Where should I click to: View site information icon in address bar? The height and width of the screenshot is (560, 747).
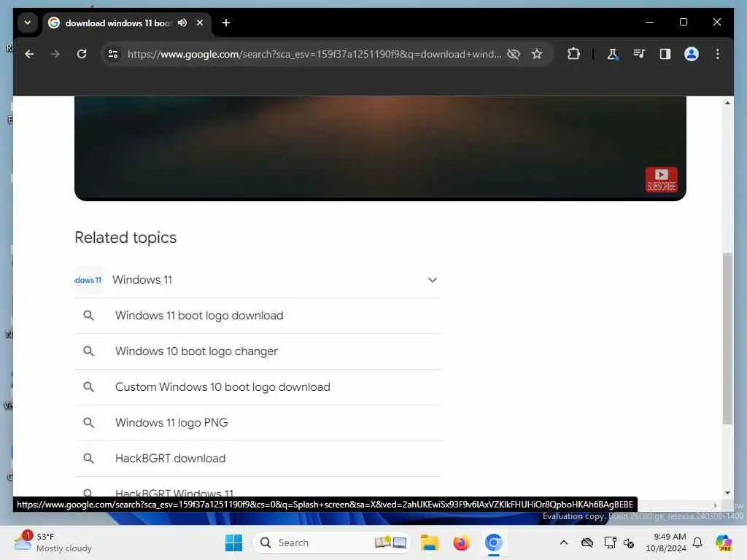pyautogui.click(x=113, y=54)
